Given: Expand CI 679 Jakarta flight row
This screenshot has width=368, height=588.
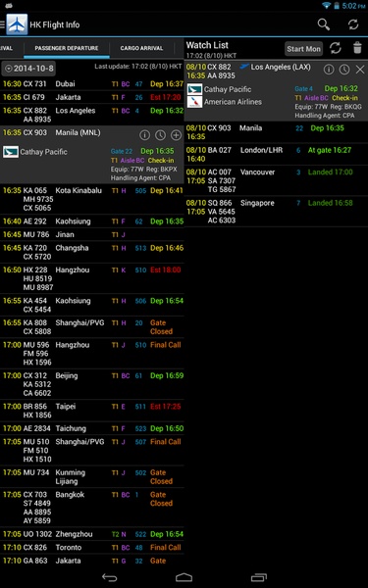Looking at the screenshot, I should click(x=92, y=97).
